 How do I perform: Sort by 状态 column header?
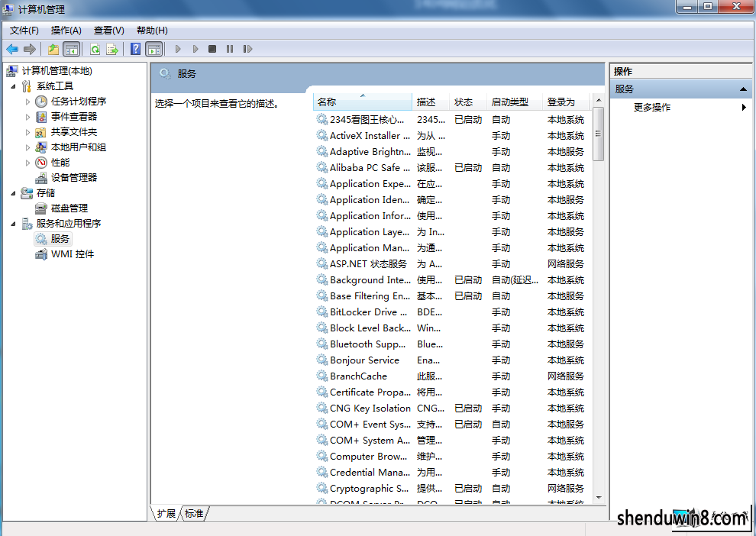[x=468, y=102]
